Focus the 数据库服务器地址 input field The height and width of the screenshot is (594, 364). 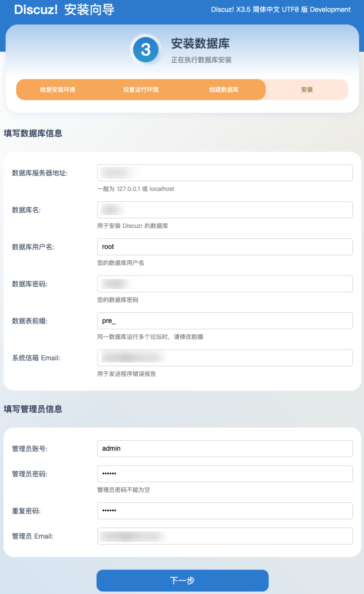pyautogui.click(x=225, y=173)
